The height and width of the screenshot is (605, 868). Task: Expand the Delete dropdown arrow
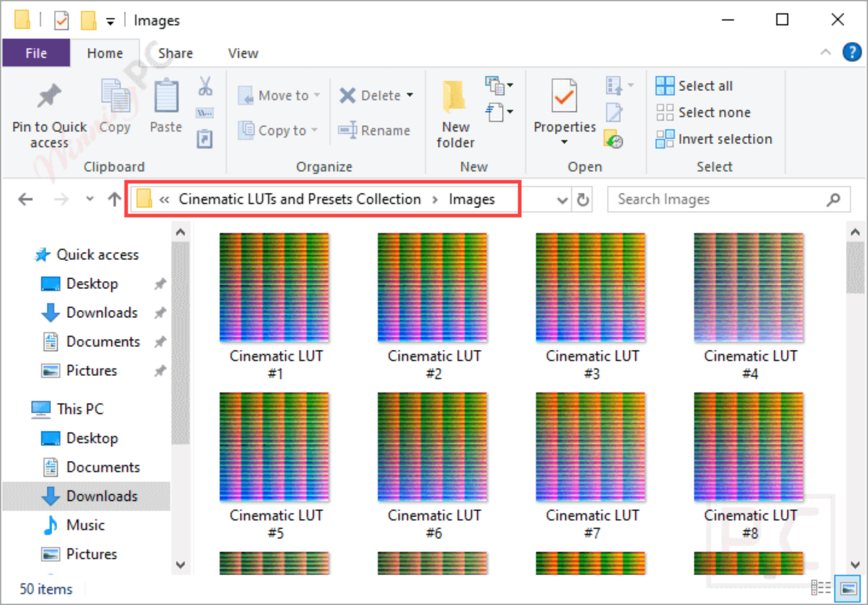[x=410, y=95]
